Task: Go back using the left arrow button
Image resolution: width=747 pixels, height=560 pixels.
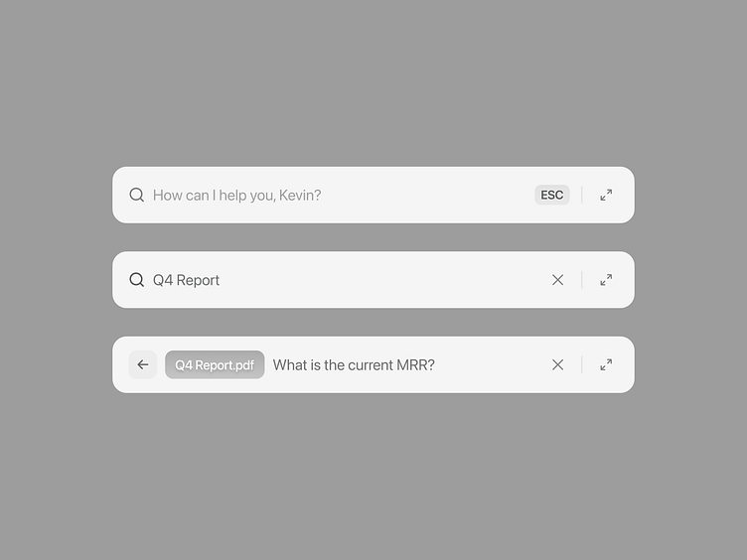Action: click(x=142, y=364)
